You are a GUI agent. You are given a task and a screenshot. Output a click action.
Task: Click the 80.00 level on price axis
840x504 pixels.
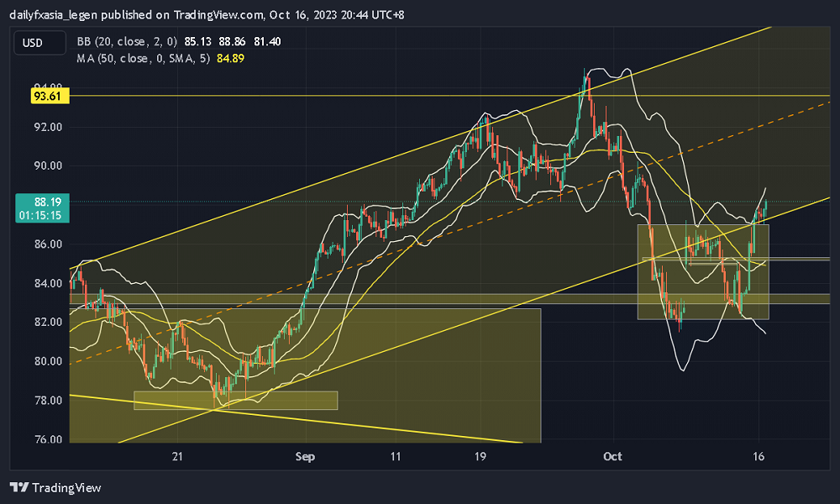47,361
